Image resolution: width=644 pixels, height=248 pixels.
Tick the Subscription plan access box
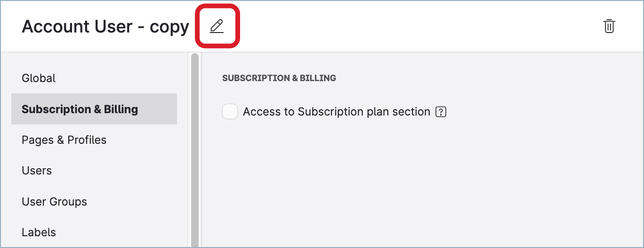(x=230, y=112)
